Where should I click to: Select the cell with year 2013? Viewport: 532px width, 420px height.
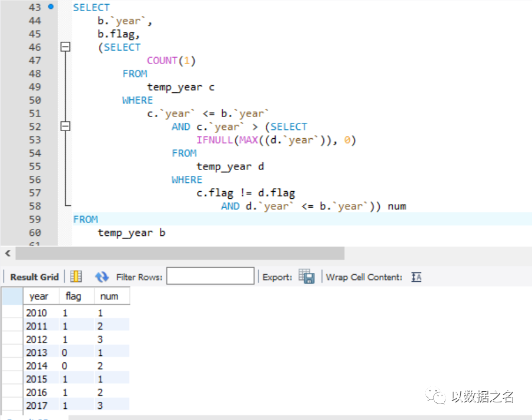pyautogui.click(x=41, y=352)
